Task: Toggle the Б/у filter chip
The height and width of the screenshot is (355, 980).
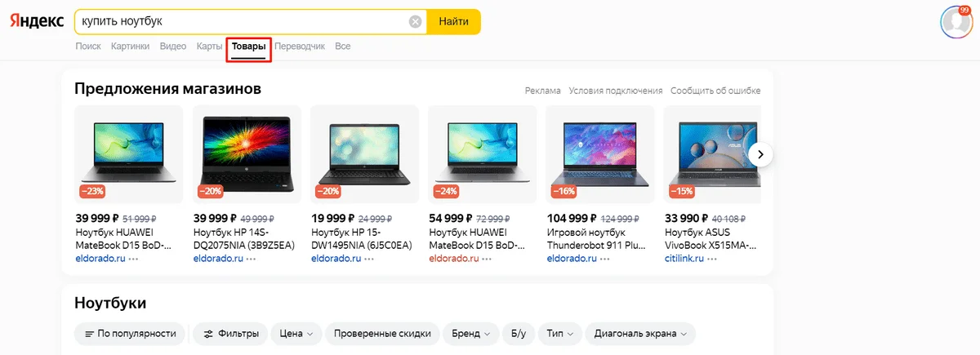Action: click(519, 333)
